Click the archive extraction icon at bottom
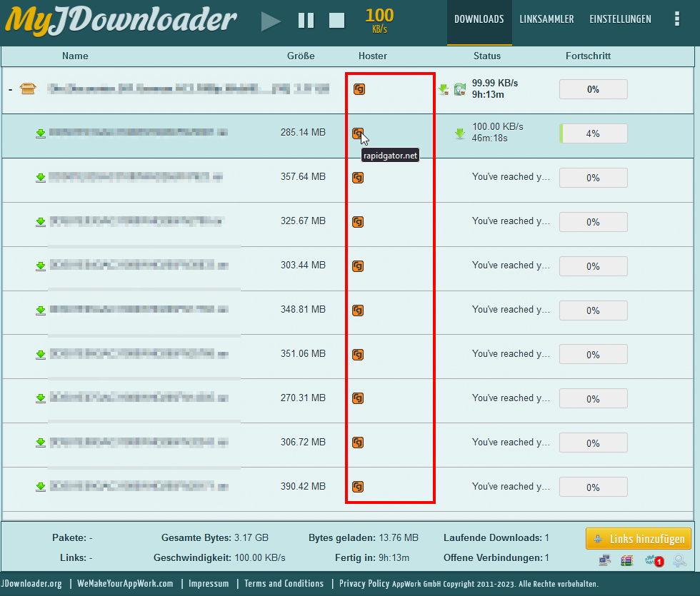The image size is (700, 596). [626, 561]
